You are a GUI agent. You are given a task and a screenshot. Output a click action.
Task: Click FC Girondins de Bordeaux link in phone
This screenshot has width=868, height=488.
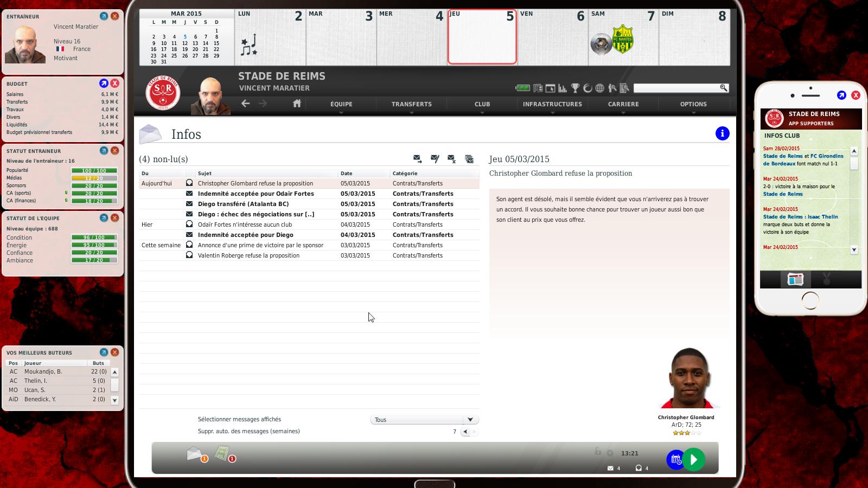click(803, 160)
